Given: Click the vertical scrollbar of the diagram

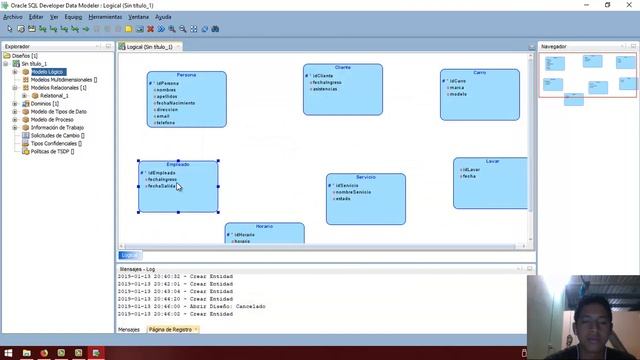Looking at the screenshot, I should pos(531,136).
